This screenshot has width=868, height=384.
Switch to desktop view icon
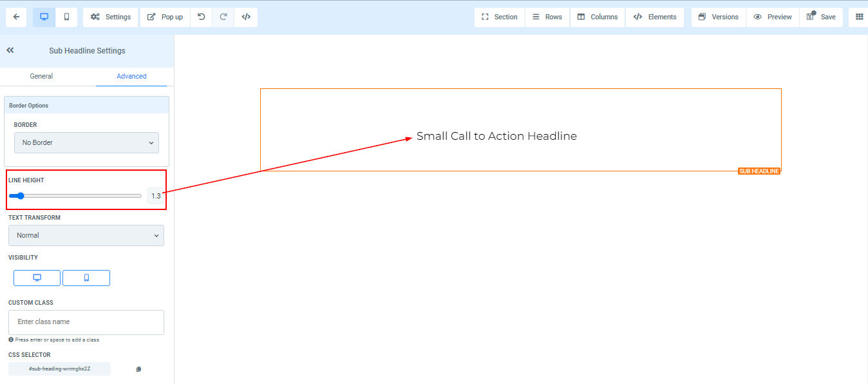pos(44,17)
